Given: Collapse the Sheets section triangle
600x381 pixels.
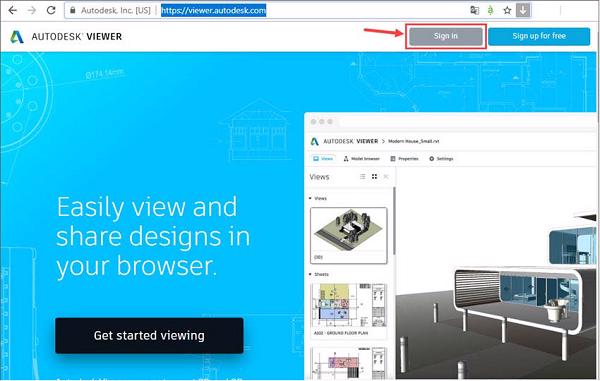Looking at the screenshot, I should [x=310, y=274].
